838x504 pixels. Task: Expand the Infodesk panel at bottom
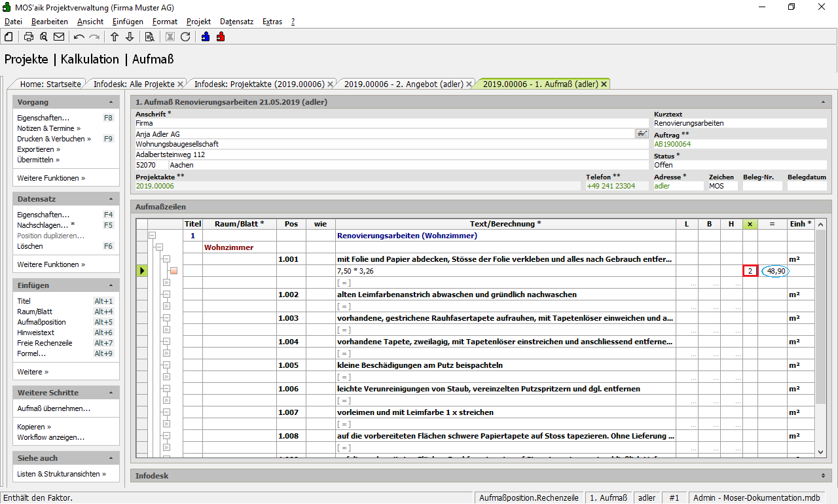[x=822, y=476]
